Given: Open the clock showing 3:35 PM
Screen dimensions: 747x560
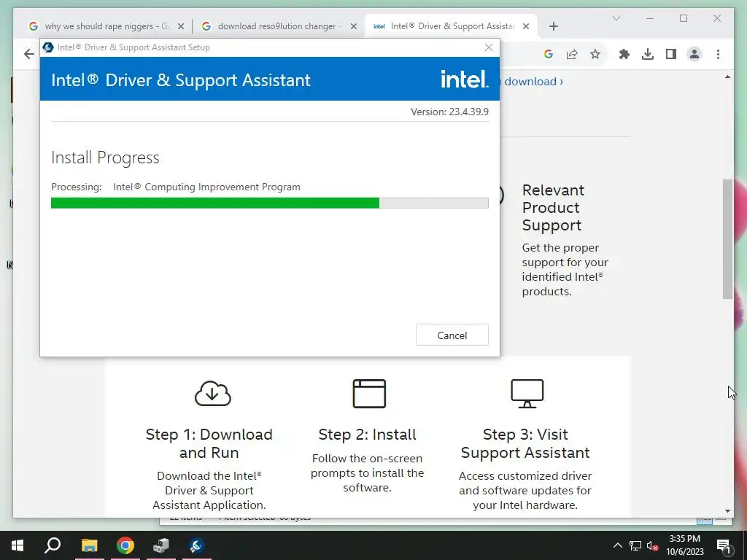Looking at the screenshot, I should 684,545.
